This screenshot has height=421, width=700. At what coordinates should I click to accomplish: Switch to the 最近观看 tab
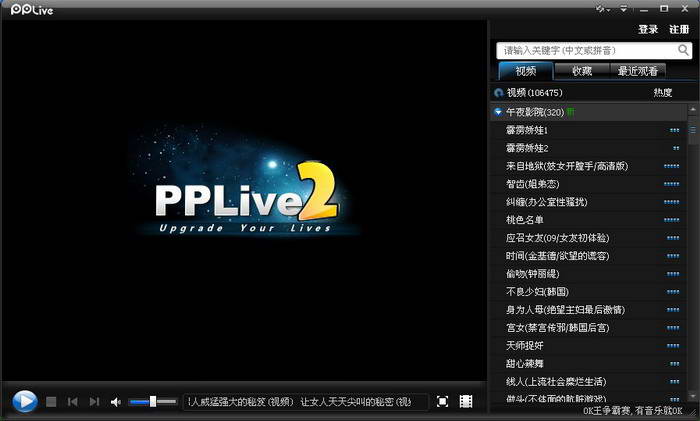(x=638, y=71)
